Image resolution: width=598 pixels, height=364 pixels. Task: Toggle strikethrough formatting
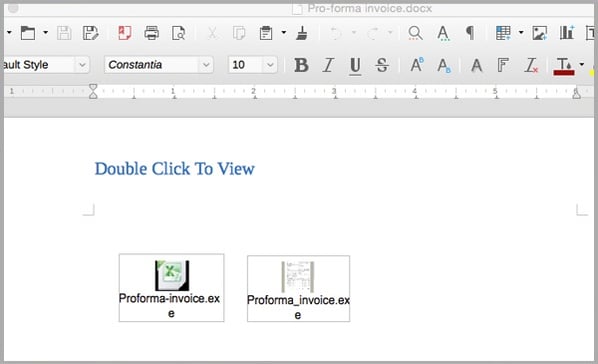382,65
